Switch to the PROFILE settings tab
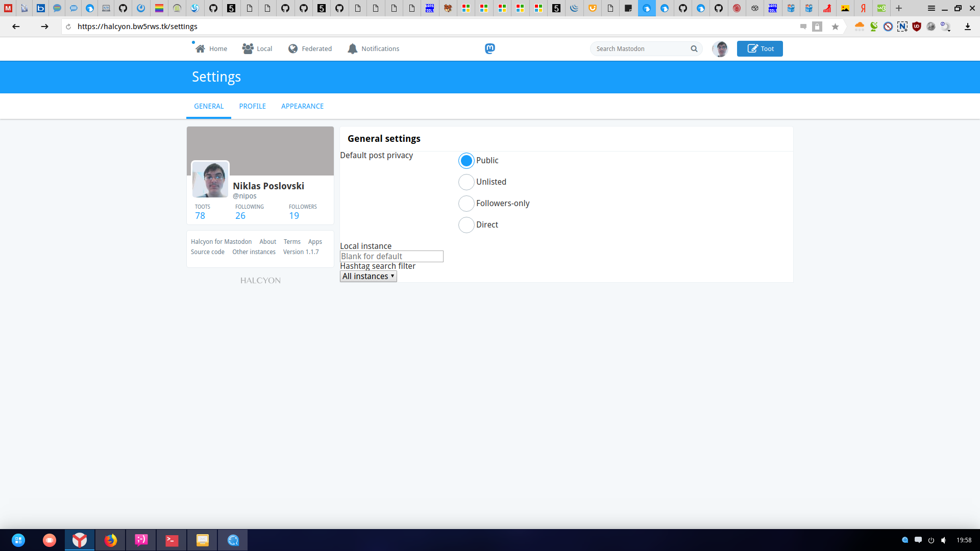This screenshot has width=980, height=551. click(253, 106)
